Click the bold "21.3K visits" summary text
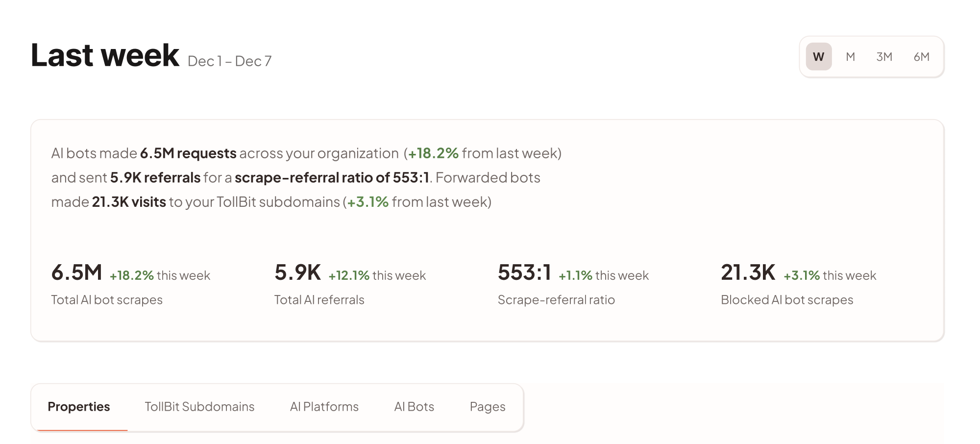The width and height of the screenshot is (980, 444). [x=129, y=202]
